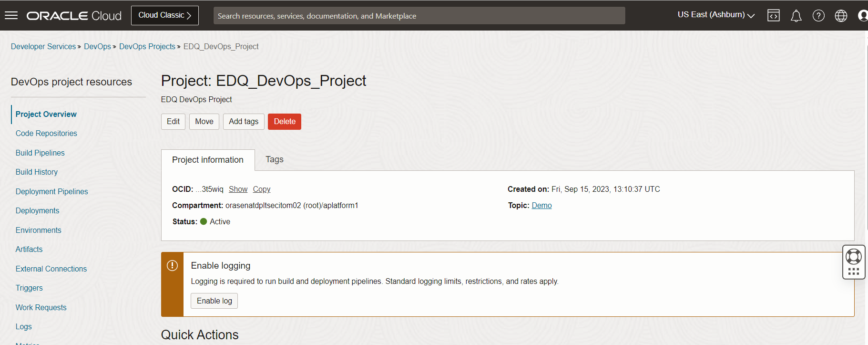Open Environments in sidebar
The image size is (868, 345).
39,230
